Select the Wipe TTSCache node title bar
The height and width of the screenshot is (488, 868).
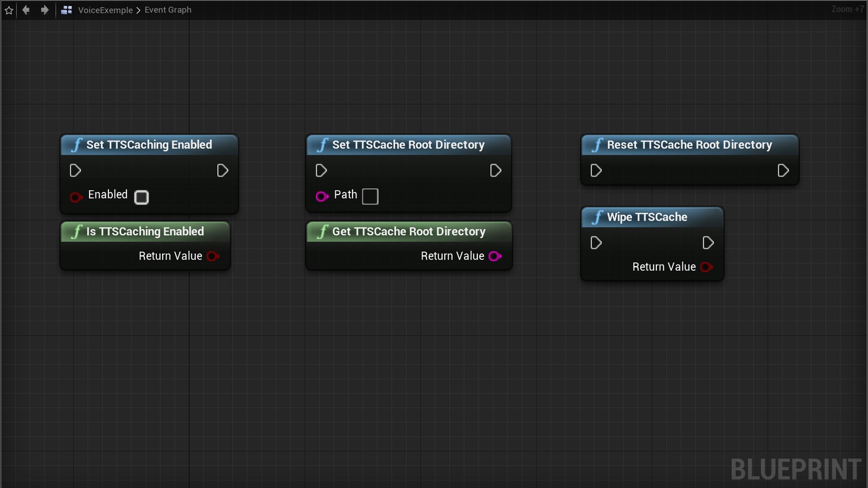click(647, 217)
